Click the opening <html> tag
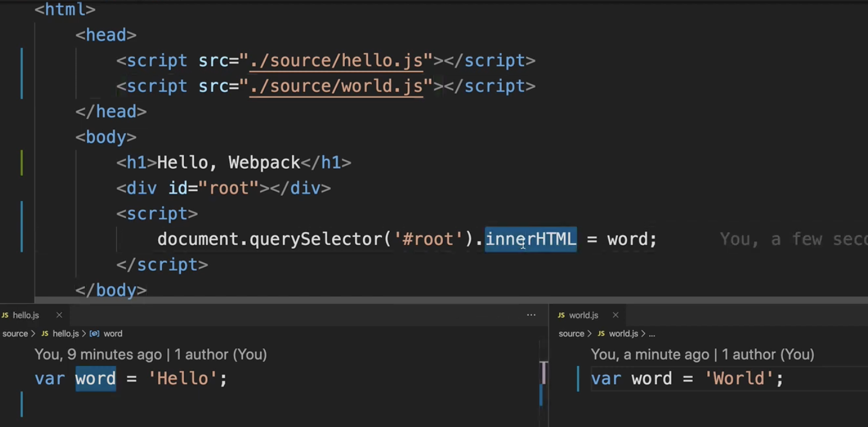This screenshot has height=427, width=868. coord(65,10)
